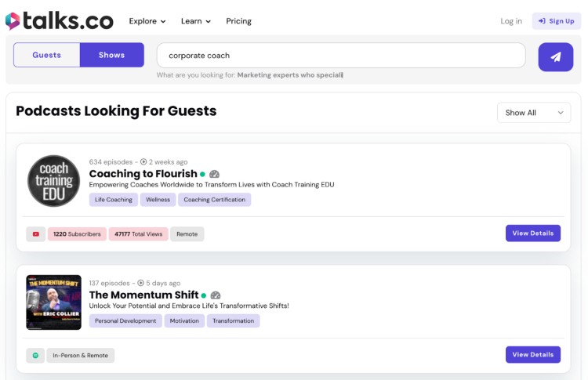Click green status dot next to The Momentum Shift
This screenshot has width=588, height=380.
click(x=204, y=295)
